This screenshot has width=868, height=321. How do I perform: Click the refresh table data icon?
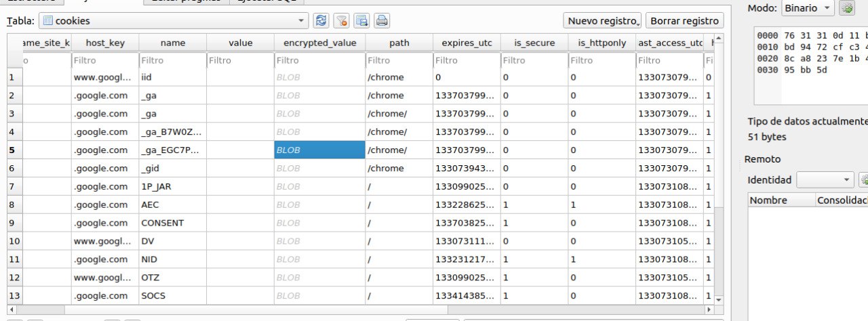[x=321, y=21]
